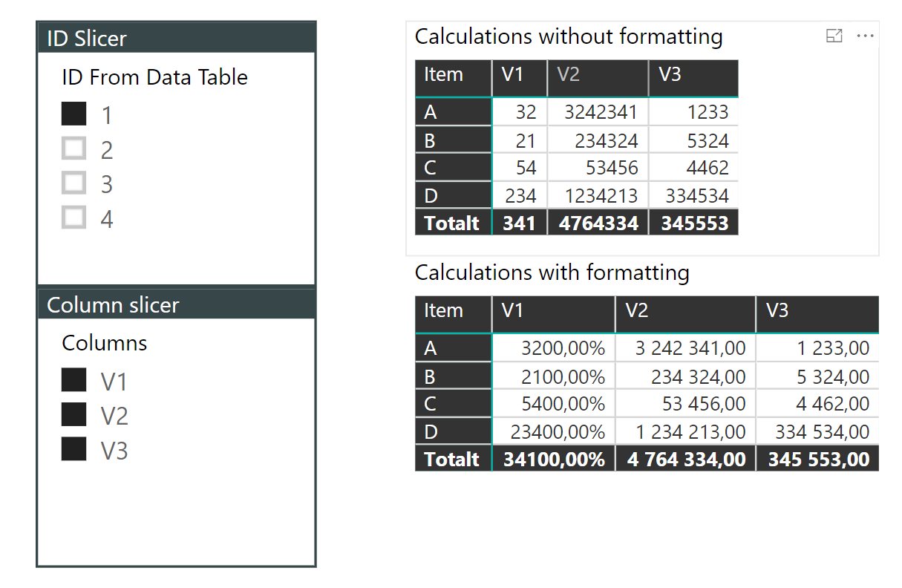The height and width of the screenshot is (588, 902).
Task: Select row C in unformatted table
Action: click(453, 168)
